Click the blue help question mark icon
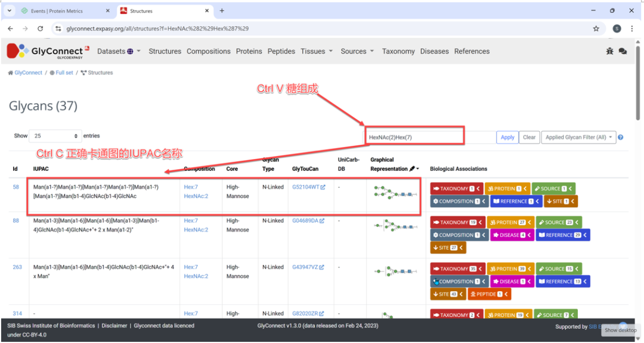Screen dimensions: 644x343 pos(621,138)
